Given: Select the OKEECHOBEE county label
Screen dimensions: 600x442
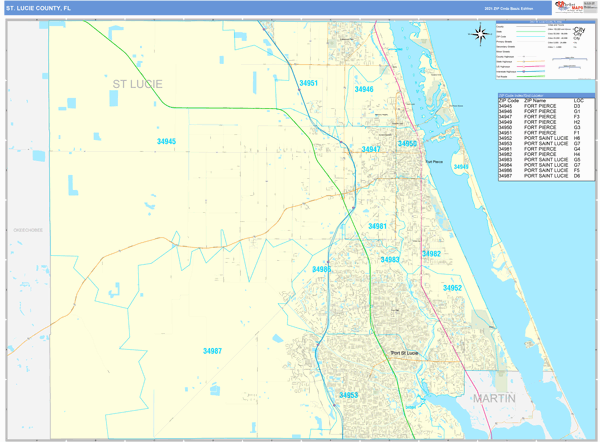Looking at the screenshot, I should [x=27, y=230].
